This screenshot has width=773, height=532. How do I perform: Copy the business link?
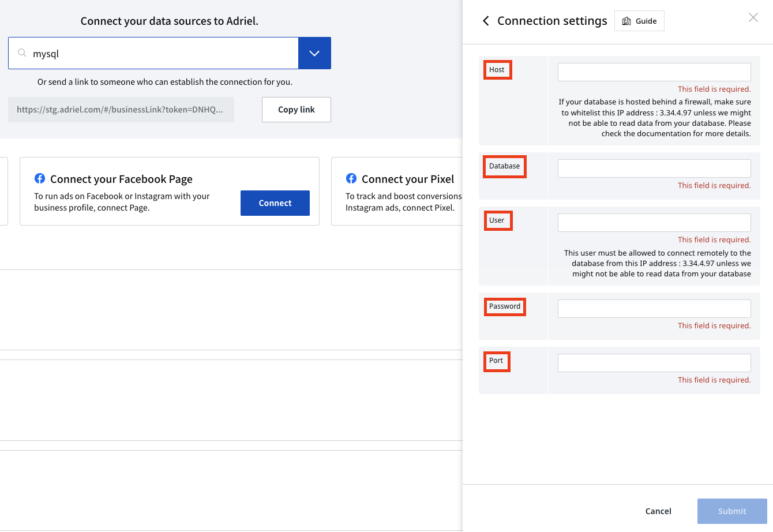(x=297, y=110)
